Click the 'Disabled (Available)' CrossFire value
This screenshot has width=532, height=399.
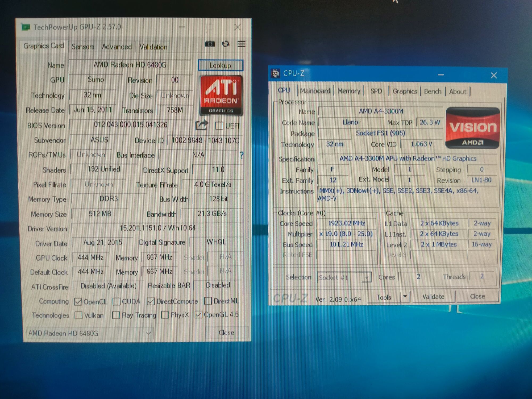[x=109, y=286]
